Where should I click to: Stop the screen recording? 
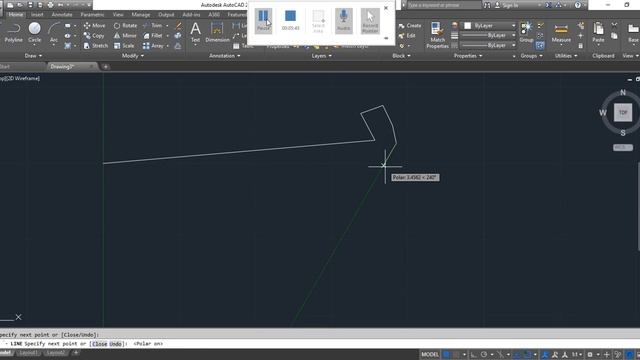[x=290, y=16]
